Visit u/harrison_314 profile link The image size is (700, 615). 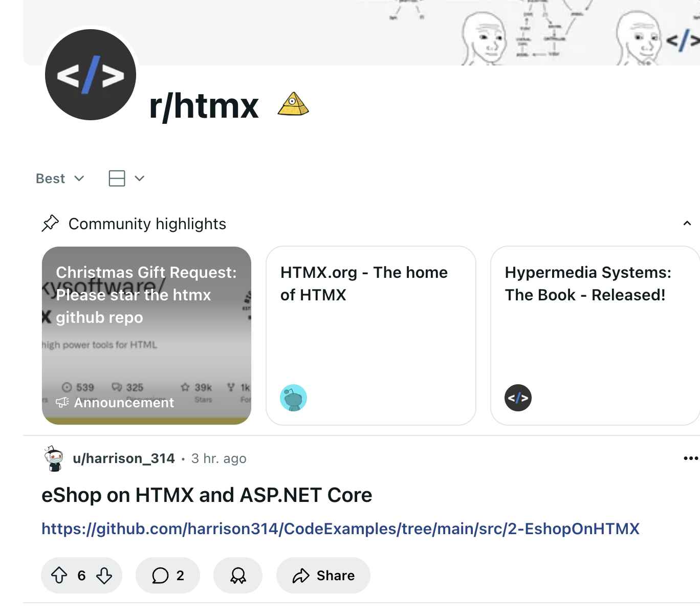(124, 458)
